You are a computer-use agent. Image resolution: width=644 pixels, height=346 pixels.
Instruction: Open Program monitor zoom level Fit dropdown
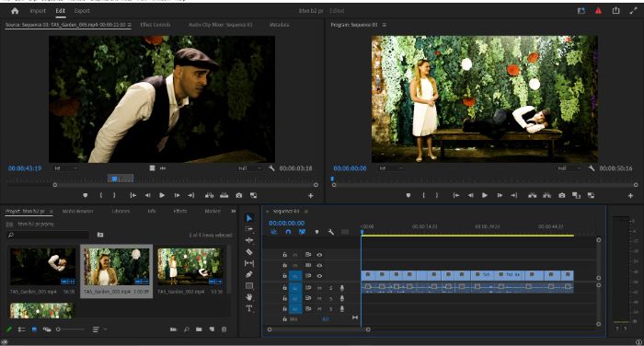[x=391, y=168]
